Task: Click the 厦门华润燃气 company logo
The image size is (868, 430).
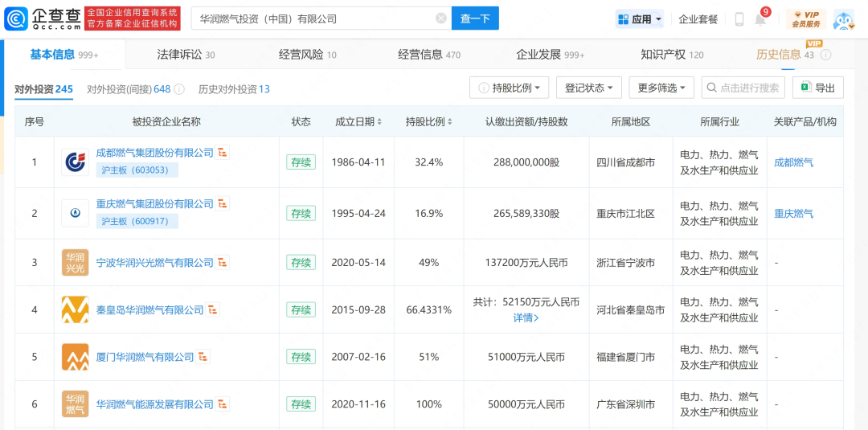Action: 76,357
